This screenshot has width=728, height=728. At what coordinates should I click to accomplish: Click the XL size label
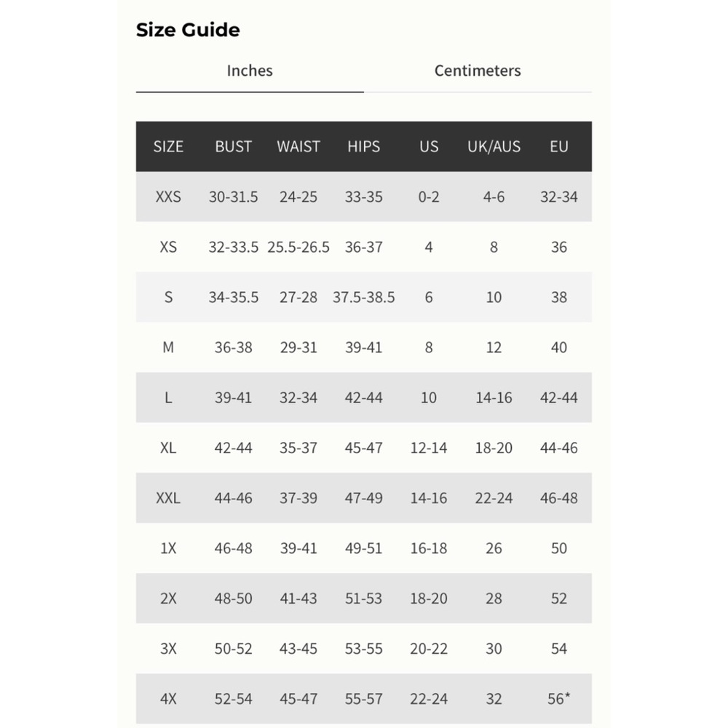pyautogui.click(x=168, y=448)
